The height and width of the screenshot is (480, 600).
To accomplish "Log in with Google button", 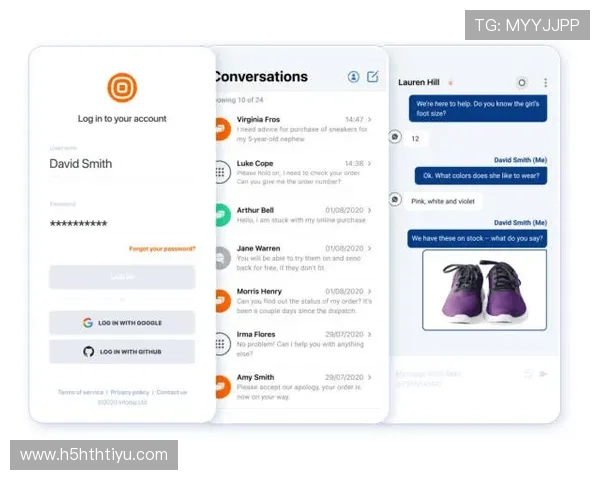I will click(x=122, y=322).
